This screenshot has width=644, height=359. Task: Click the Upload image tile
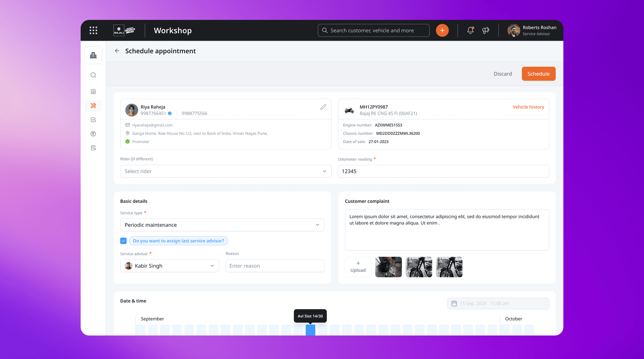point(358,267)
